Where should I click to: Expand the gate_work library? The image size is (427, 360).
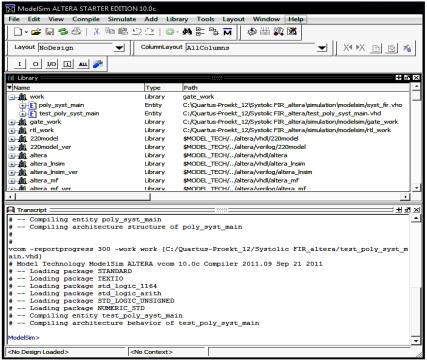12,122
